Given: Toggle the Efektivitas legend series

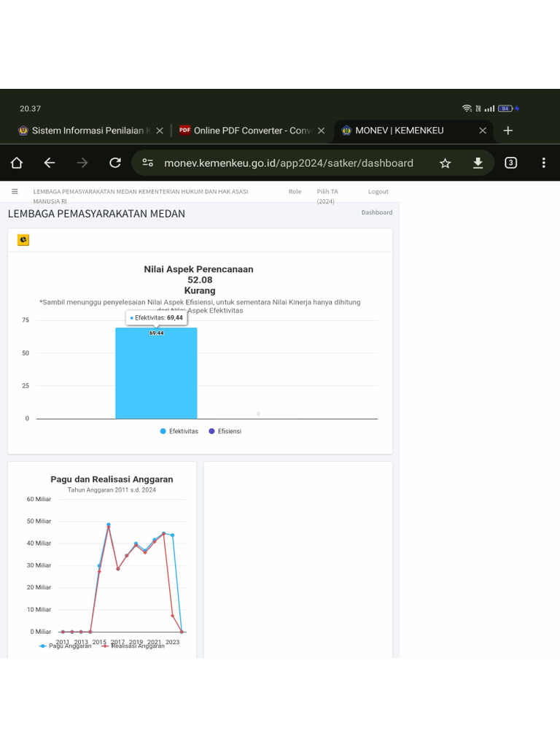Looking at the screenshot, I should pos(179,431).
